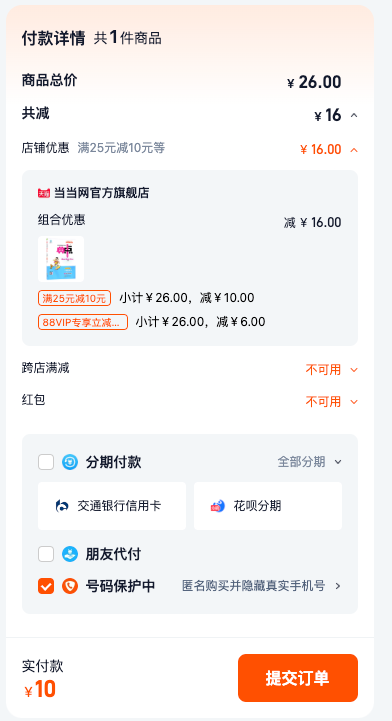Select 交通银行信用卡 installment option
The height and width of the screenshot is (721, 392).
[x=112, y=506]
